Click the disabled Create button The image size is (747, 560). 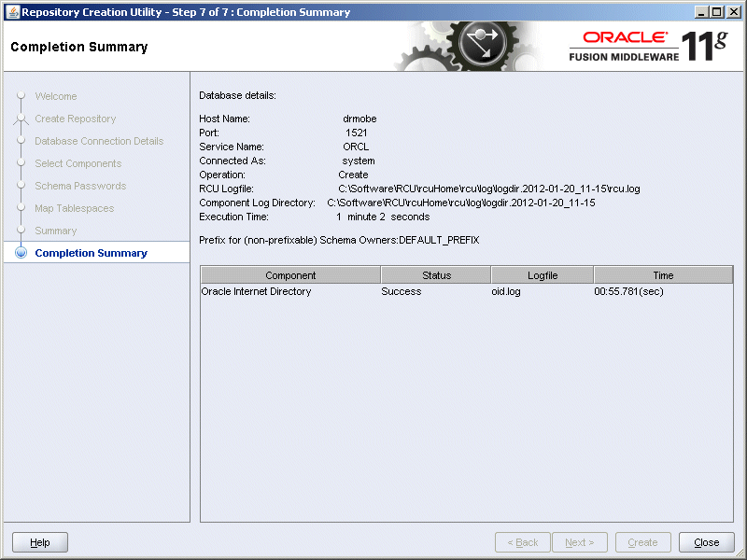tap(642, 542)
